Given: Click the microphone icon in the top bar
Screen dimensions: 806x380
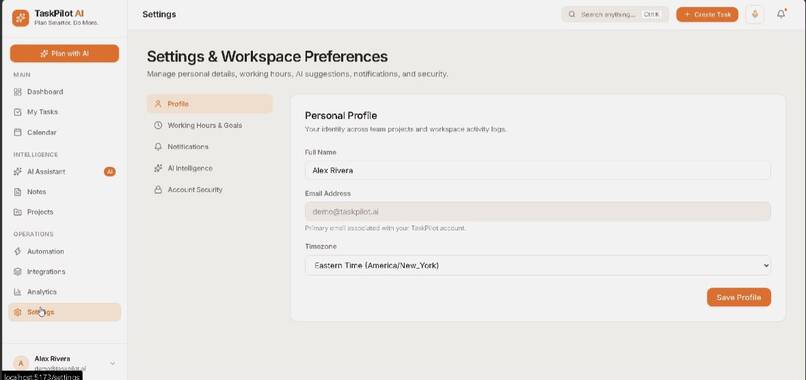Looking at the screenshot, I should tap(755, 14).
